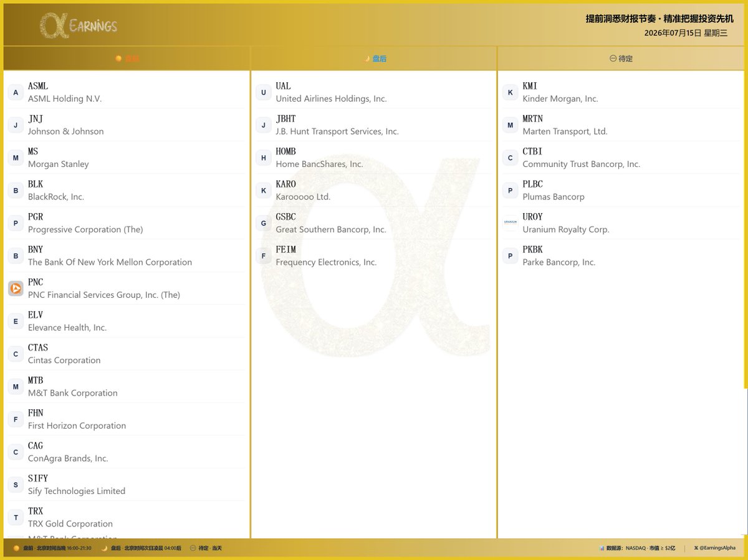Click footer legend 盘前 16:00-21:30
This screenshot has height=560, width=748.
[52, 548]
